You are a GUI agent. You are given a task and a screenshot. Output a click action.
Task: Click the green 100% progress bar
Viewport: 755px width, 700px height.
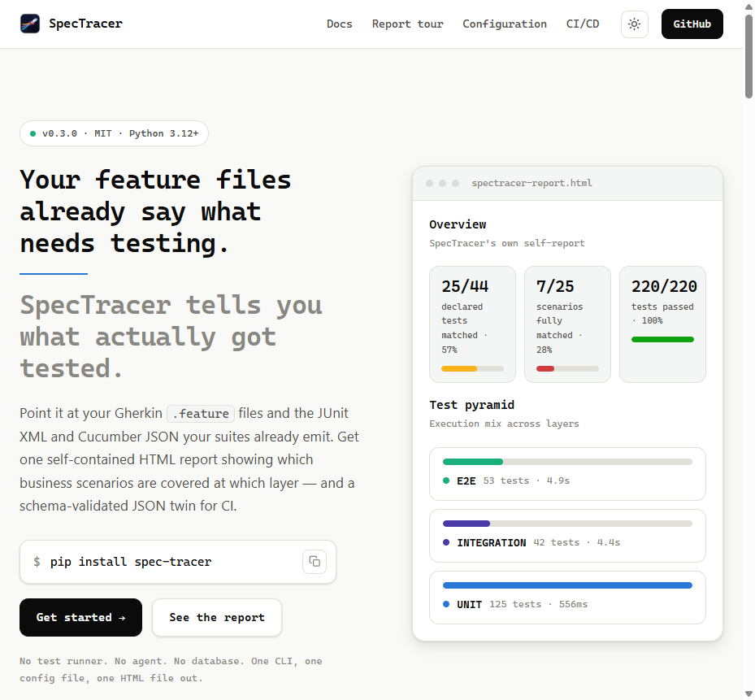pyautogui.click(x=662, y=340)
